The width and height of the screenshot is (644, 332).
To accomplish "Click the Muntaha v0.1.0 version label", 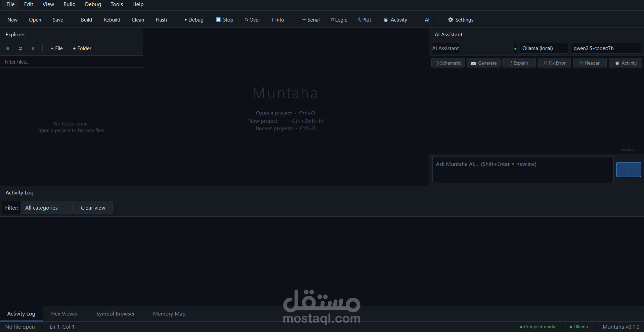I will click(621, 327).
